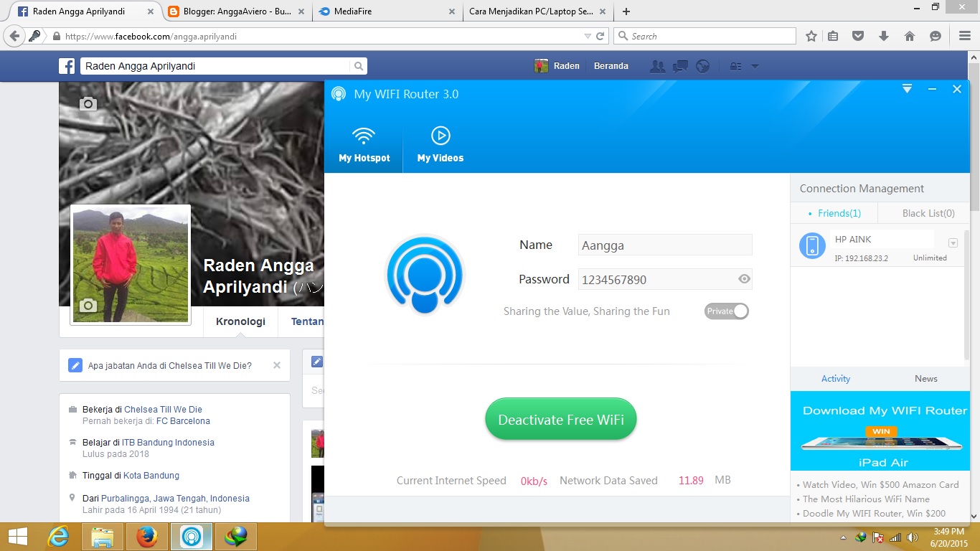
Task: Click the Pocket toolbar icon
Action: (x=858, y=36)
